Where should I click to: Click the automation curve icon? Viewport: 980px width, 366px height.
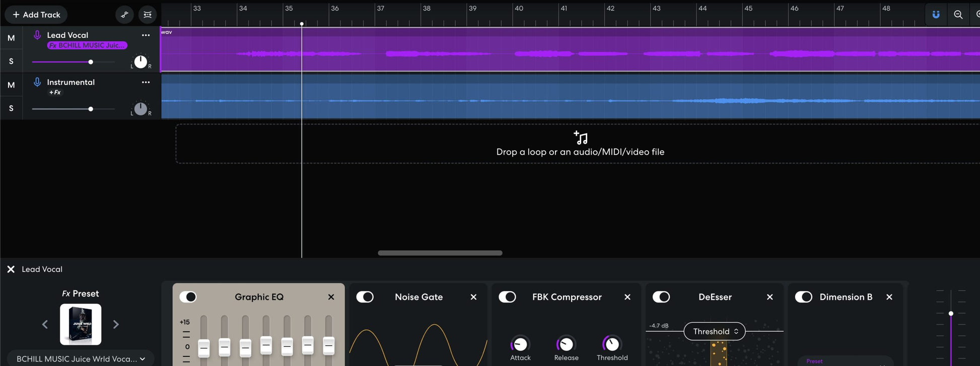coord(124,15)
